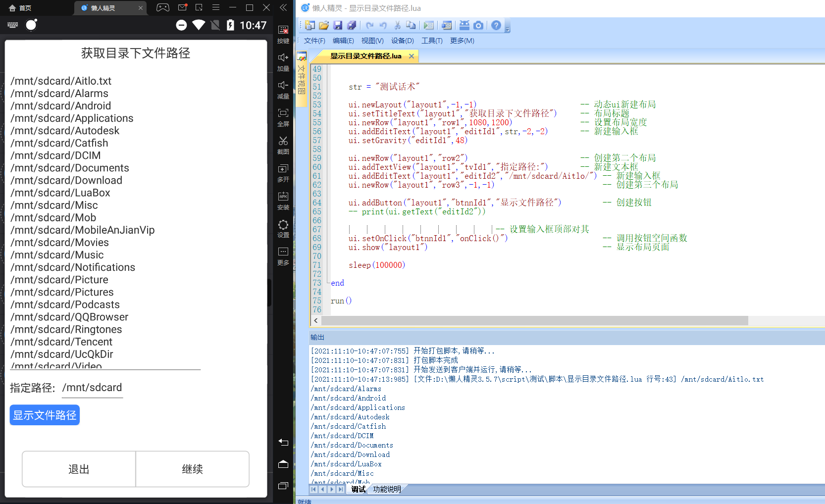Collapse the emulator sidebar with double chevron
This screenshot has width=825, height=504.
pyautogui.click(x=283, y=7)
